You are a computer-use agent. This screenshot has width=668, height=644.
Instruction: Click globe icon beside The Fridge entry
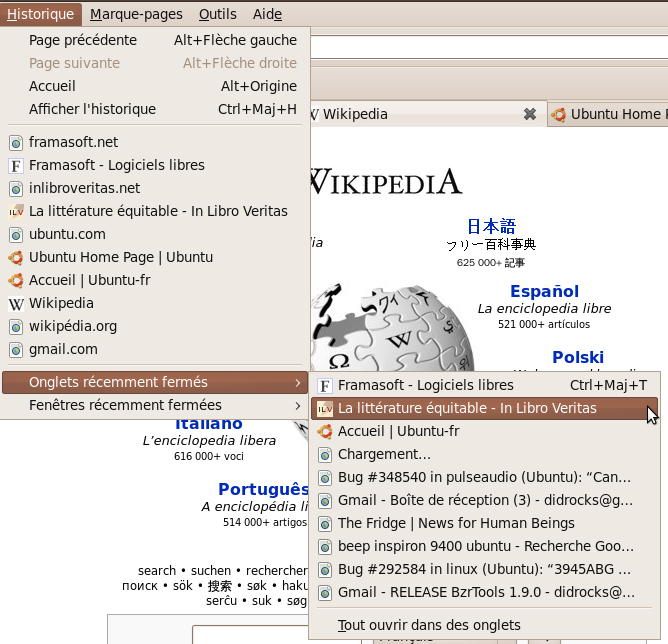point(324,523)
